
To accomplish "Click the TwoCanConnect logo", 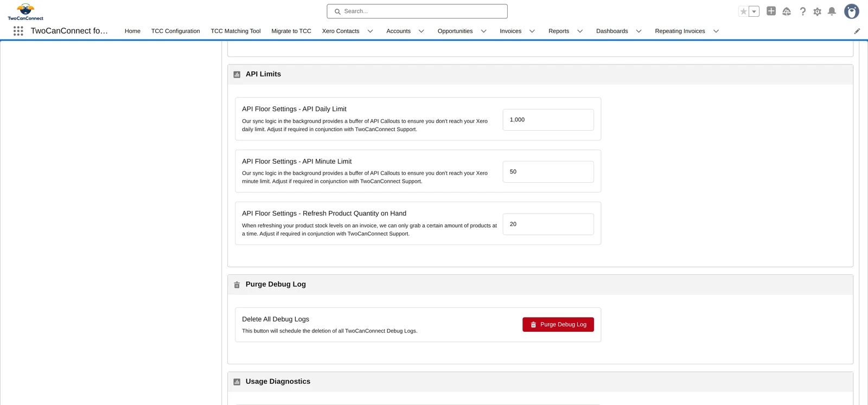I will coord(25,11).
